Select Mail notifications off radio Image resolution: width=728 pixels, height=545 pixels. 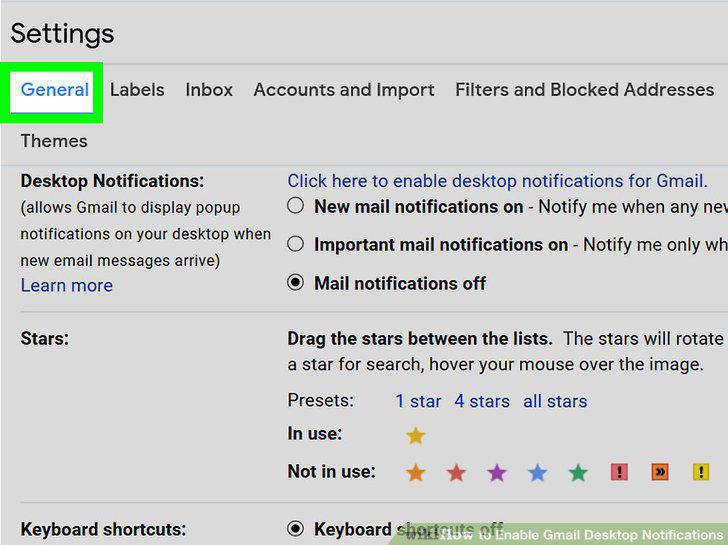(x=295, y=282)
